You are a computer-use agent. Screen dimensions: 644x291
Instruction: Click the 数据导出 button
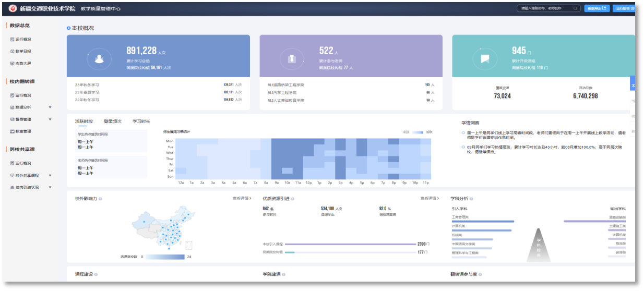[597, 8]
